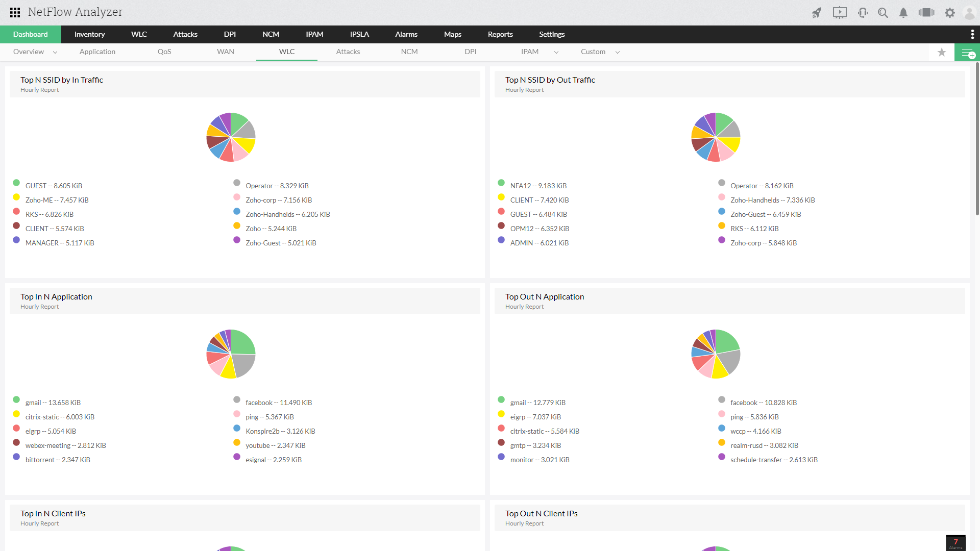Expand the Overview dropdown arrow

point(55,52)
